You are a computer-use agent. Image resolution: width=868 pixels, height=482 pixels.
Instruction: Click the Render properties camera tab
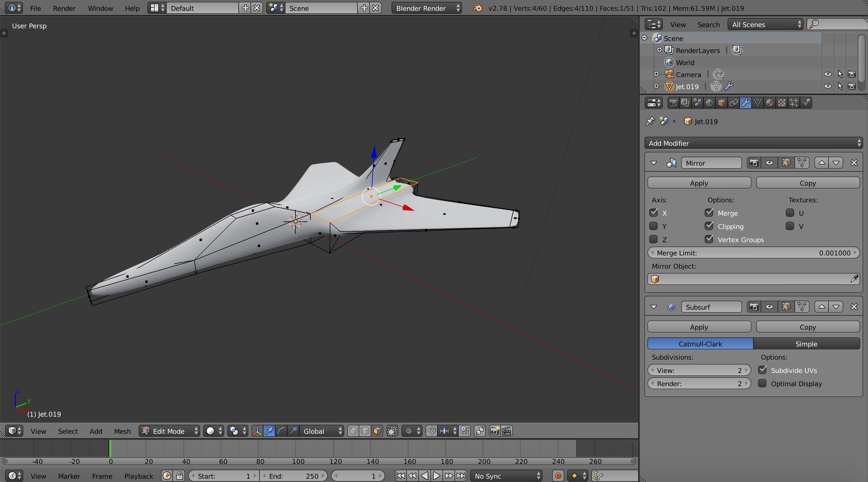[x=673, y=103]
